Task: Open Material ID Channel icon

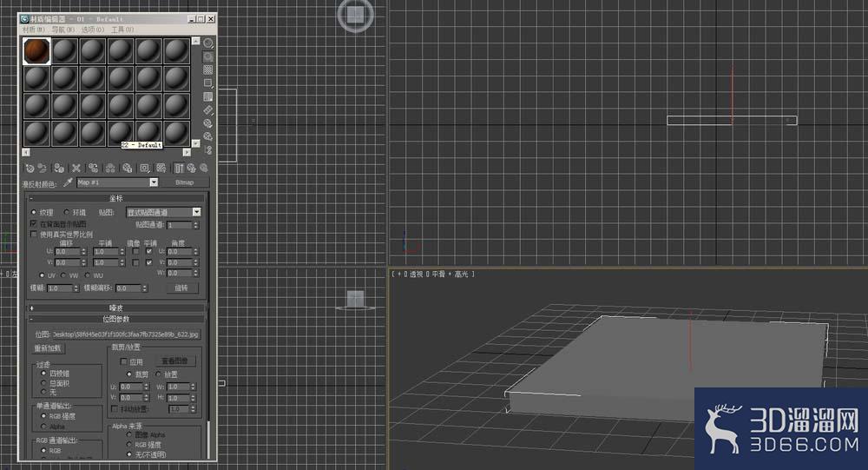Action: [144, 168]
